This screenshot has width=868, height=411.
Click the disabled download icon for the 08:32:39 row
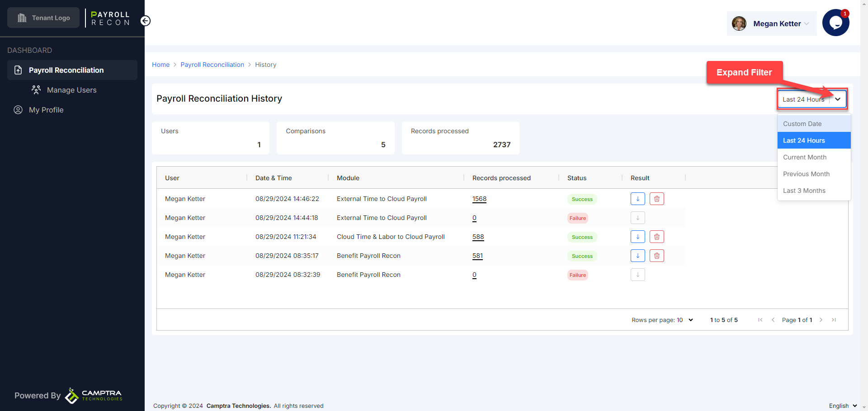pos(638,275)
